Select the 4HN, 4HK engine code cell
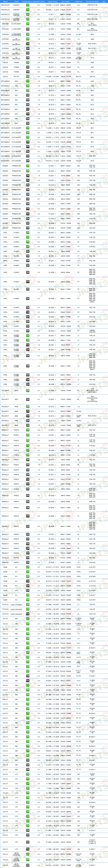The height and width of the screenshot is (868, 108). 92,156
